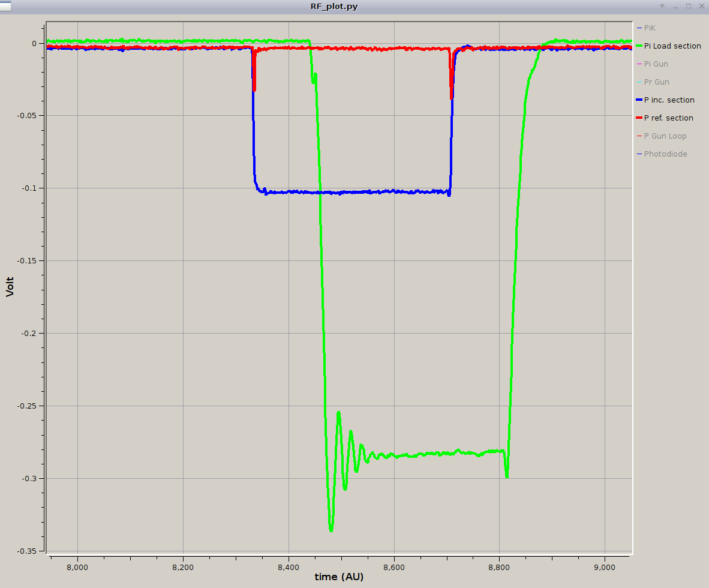Maximize the RF_plot.py window

(689, 7)
